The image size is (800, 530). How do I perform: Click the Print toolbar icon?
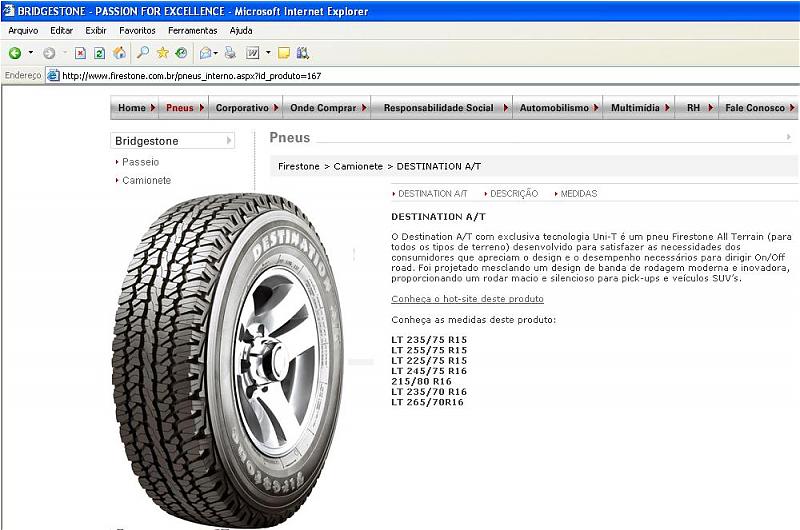point(231,53)
